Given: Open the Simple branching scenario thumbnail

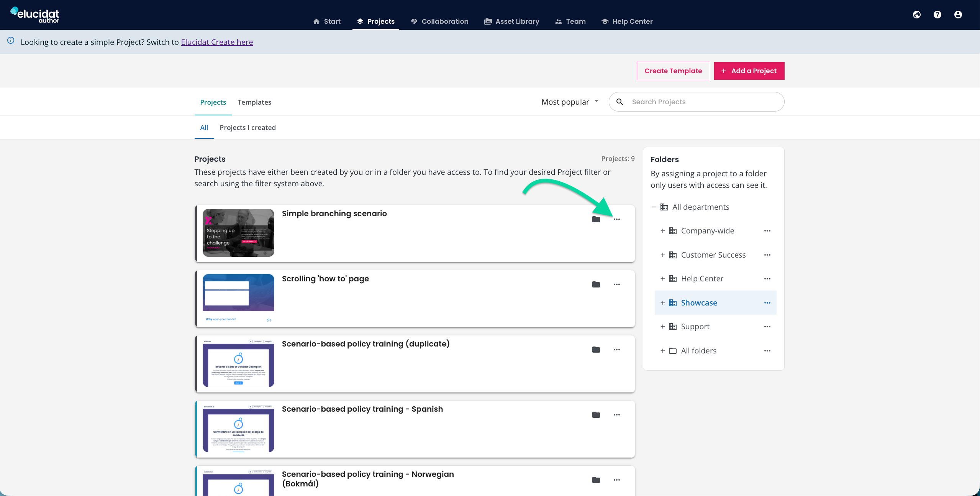Looking at the screenshot, I should pos(238,233).
